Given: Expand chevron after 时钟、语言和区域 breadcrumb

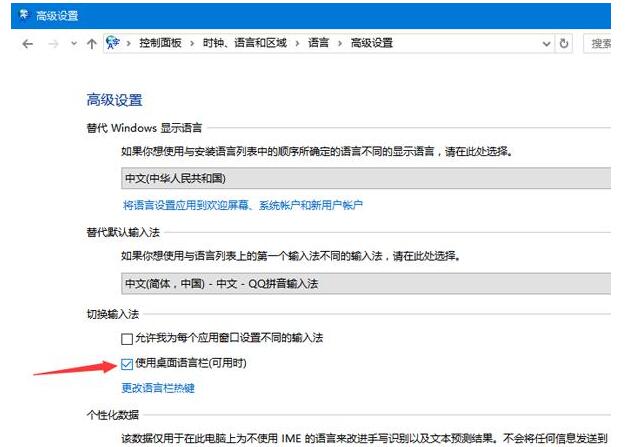Looking at the screenshot, I should (297, 43).
